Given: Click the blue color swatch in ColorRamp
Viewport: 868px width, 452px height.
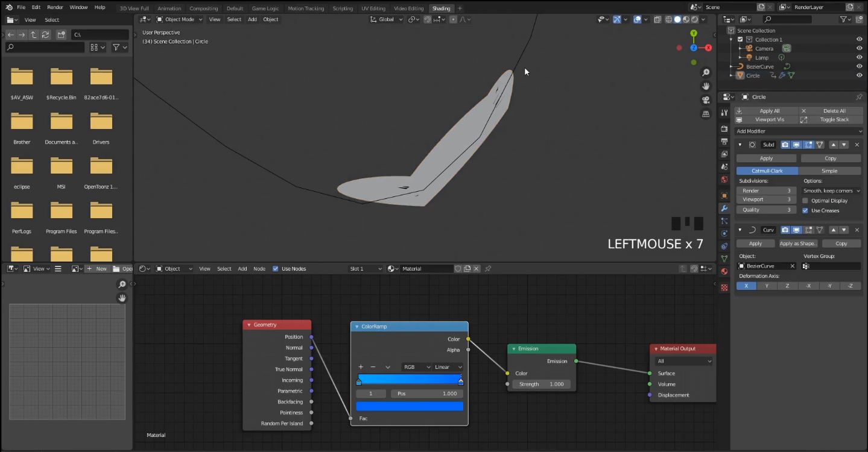Looking at the screenshot, I should [x=410, y=406].
